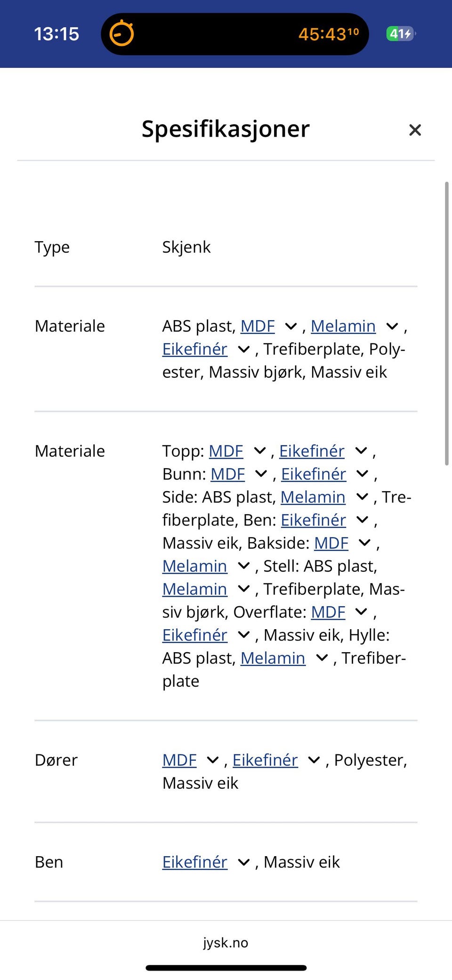Screen dimensions: 452x980
Task: Open MDF link in first Materiale row
Action: (258, 326)
